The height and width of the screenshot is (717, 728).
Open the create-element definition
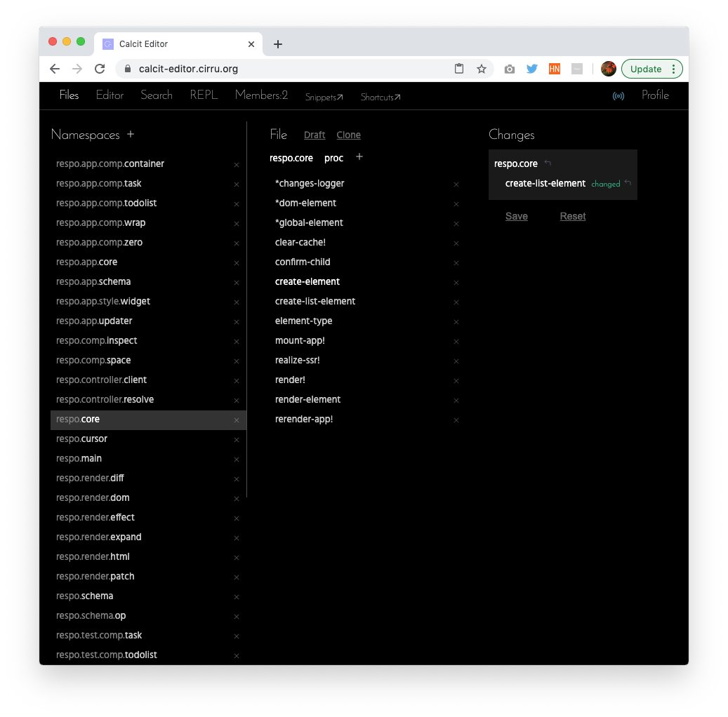307,282
